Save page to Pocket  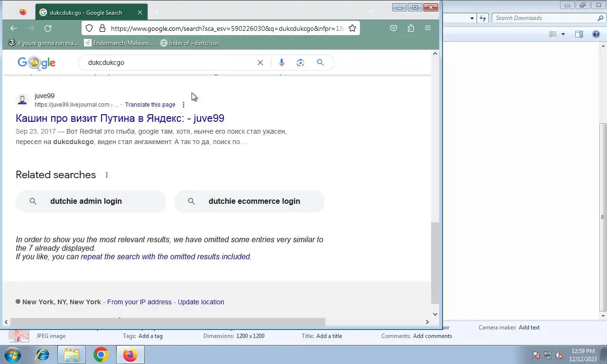394,28
